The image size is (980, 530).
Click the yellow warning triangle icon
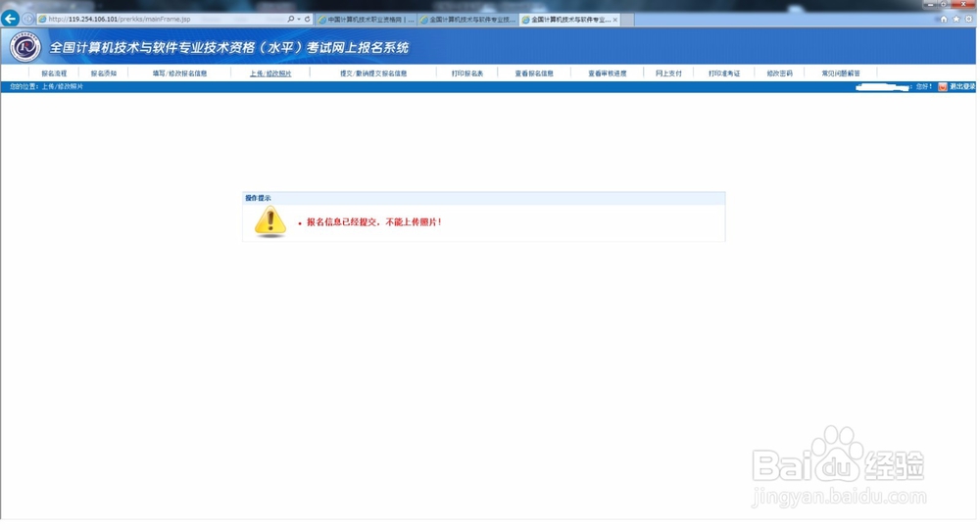point(270,221)
